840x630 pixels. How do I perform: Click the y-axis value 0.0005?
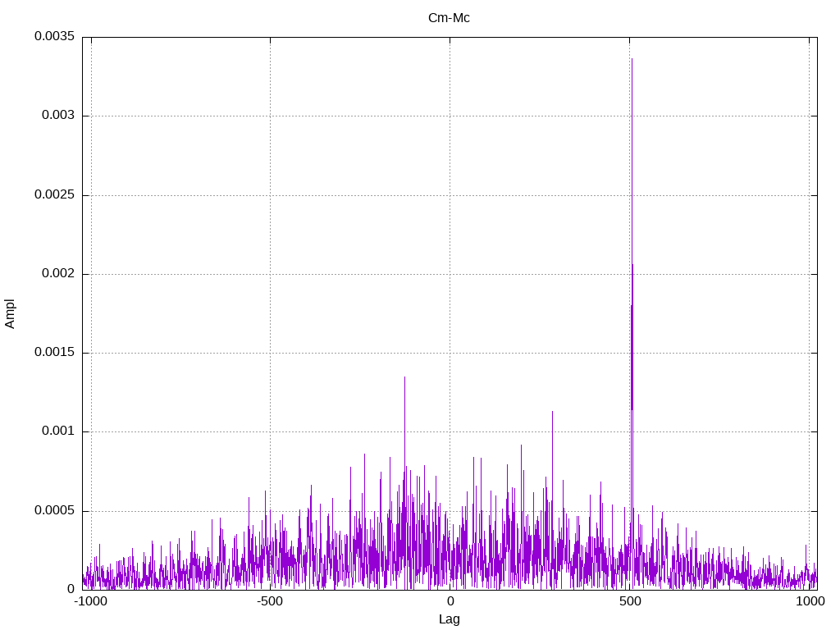[55, 510]
